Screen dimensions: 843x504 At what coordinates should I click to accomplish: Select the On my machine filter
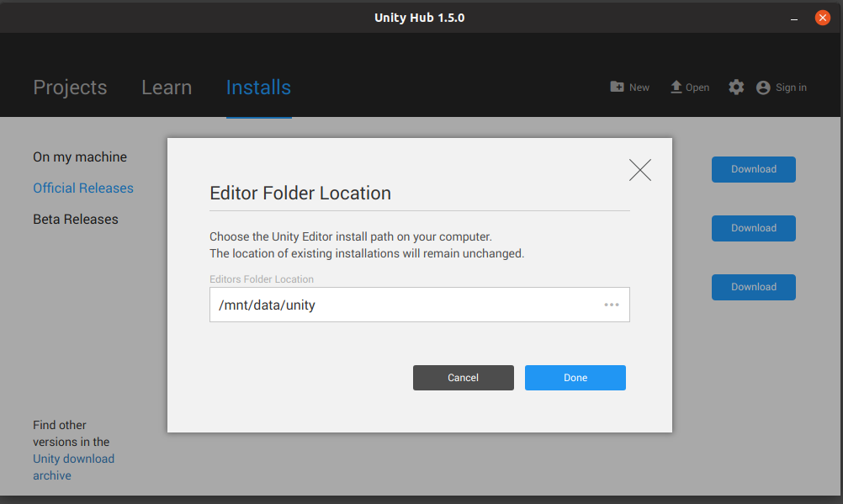(80, 157)
